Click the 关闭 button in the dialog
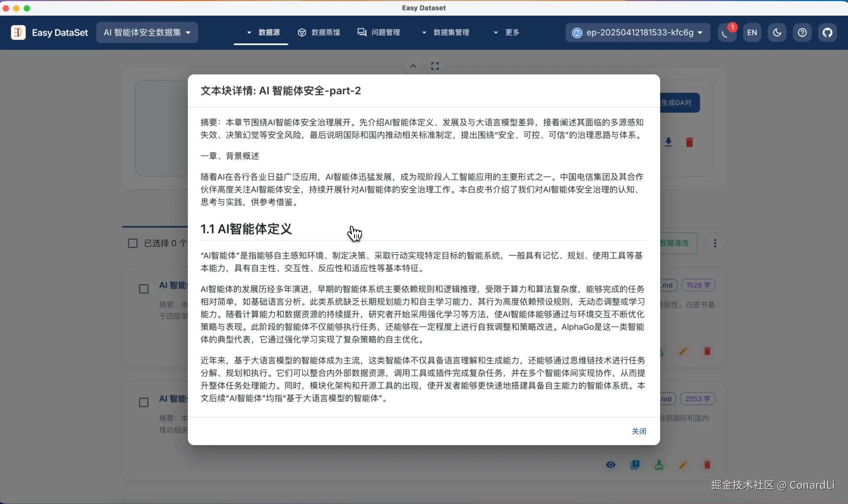Viewport: 848px width, 504px height. [x=639, y=431]
